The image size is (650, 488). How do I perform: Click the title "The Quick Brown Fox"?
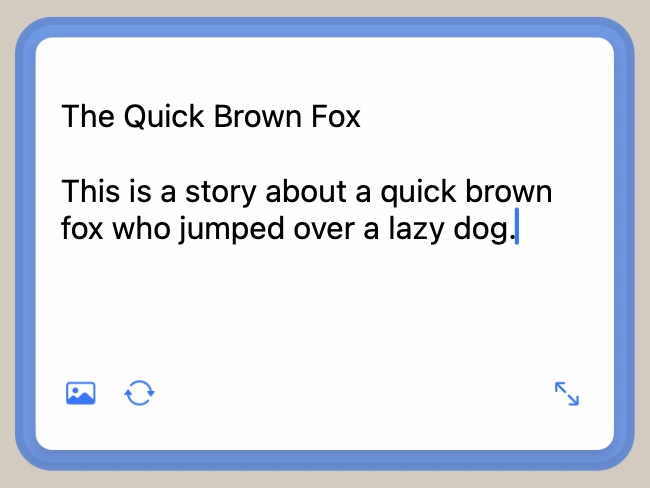click(210, 117)
